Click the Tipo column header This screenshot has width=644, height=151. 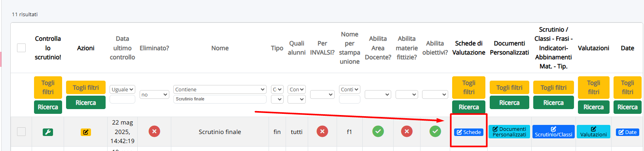[277, 48]
